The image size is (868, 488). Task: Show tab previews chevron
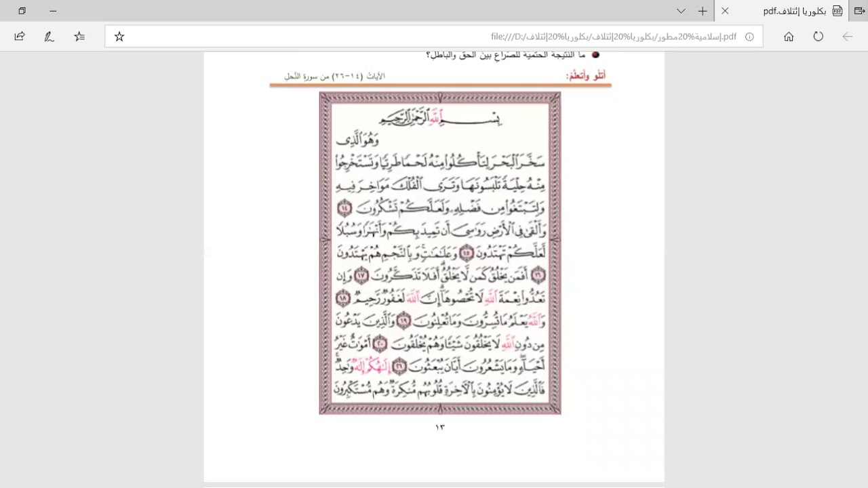coord(681,11)
